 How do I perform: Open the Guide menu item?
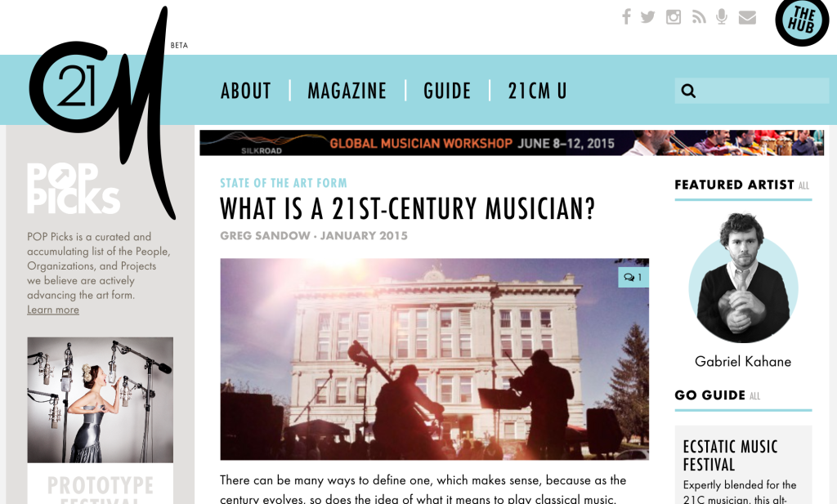(447, 91)
